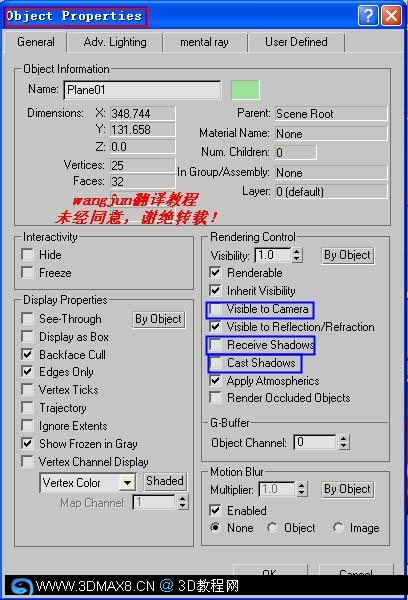Open the User Defined tab

point(296,42)
